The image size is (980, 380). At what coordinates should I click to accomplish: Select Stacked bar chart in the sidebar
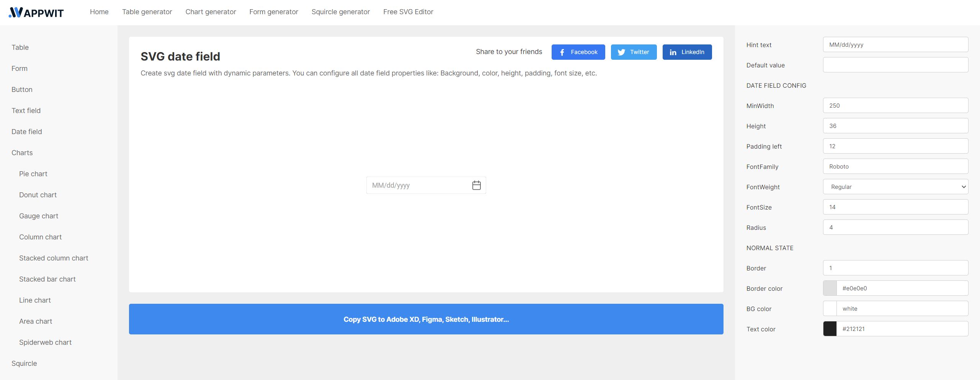[x=47, y=279]
